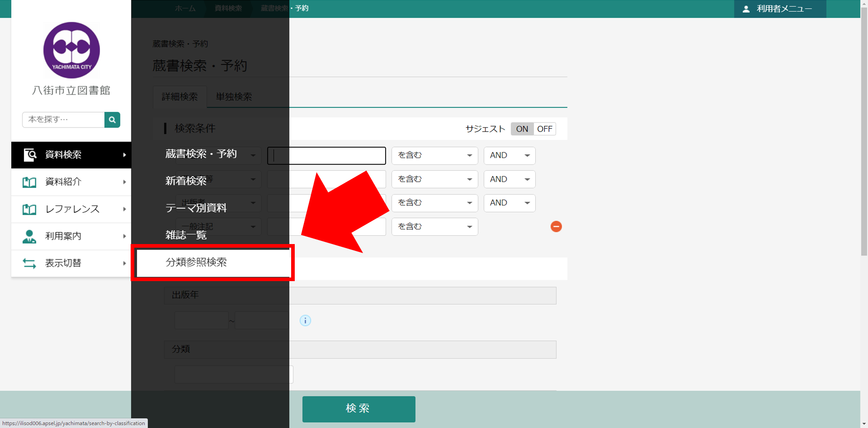The image size is (868, 428).
Task: Click the user icon beside 利用者メニュー
Action: tap(746, 9)
